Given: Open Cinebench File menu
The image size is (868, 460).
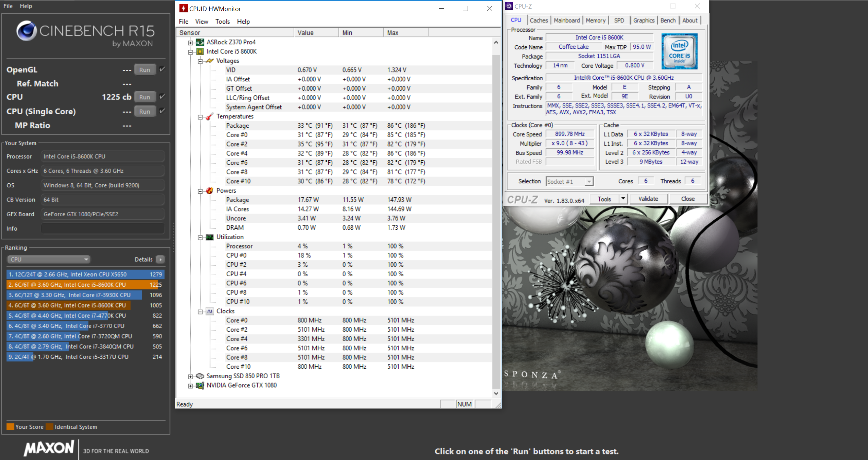Looking at the screenshot, I should point(8,6).
